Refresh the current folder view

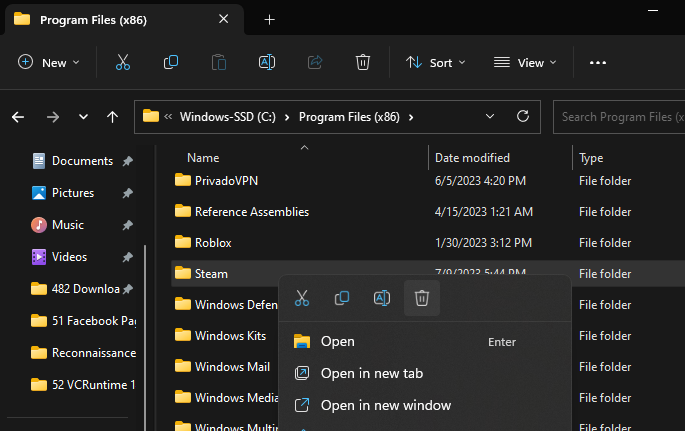(522, 116)
